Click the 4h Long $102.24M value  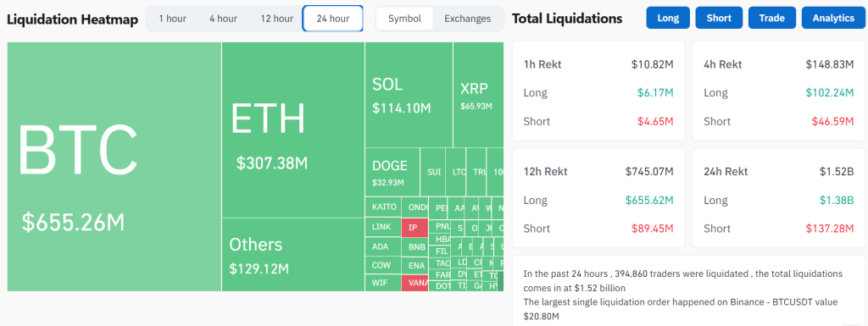(x=830, y=93)
